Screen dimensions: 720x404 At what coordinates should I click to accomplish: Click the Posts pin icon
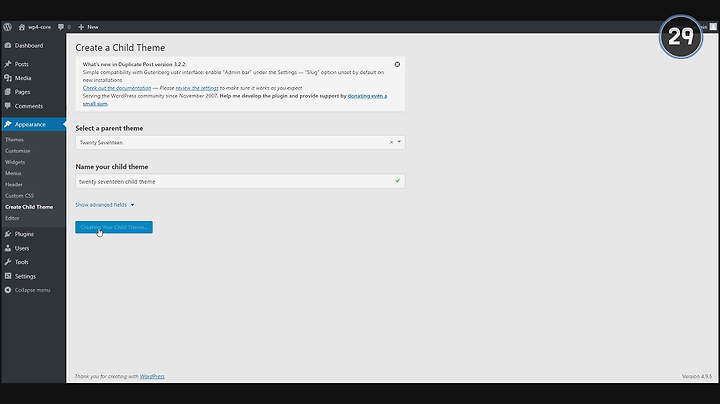8,64
